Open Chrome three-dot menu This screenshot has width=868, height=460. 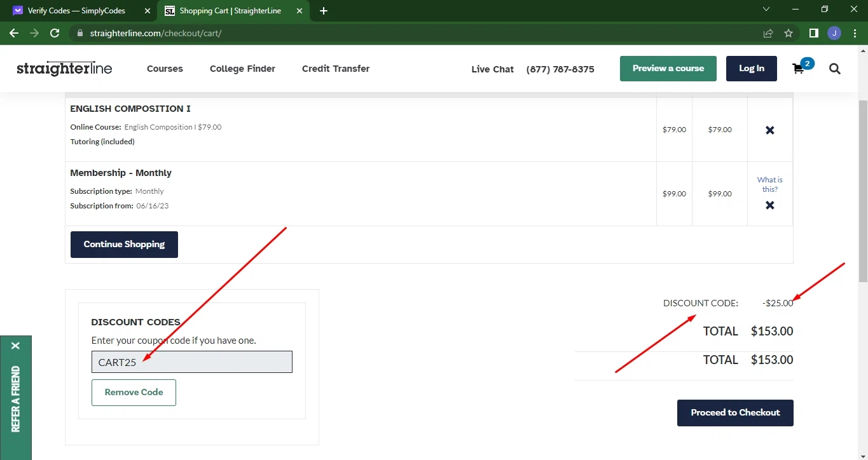[x=854, y=33]
